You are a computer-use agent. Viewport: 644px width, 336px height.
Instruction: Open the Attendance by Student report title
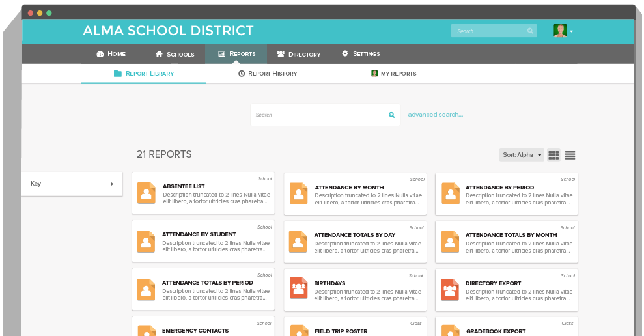199,234
